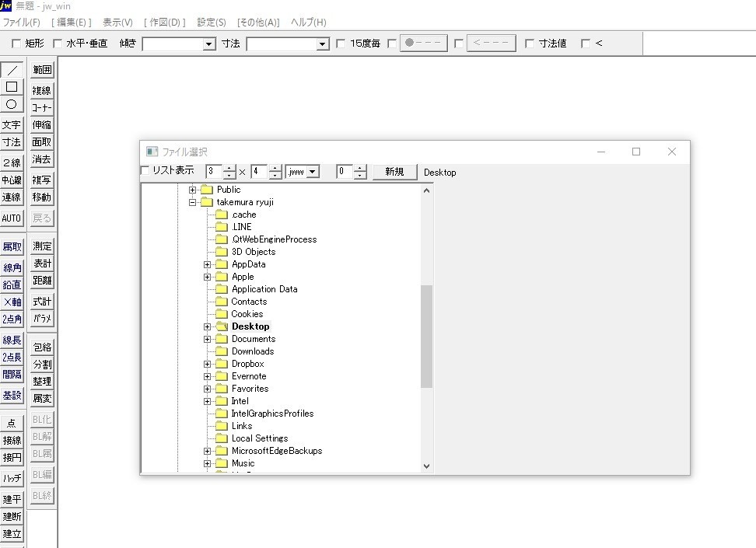The image size is (756, 548).
Task: Toggle the 水平・垂直 checkbox
Action: click(x=58, y=44)
